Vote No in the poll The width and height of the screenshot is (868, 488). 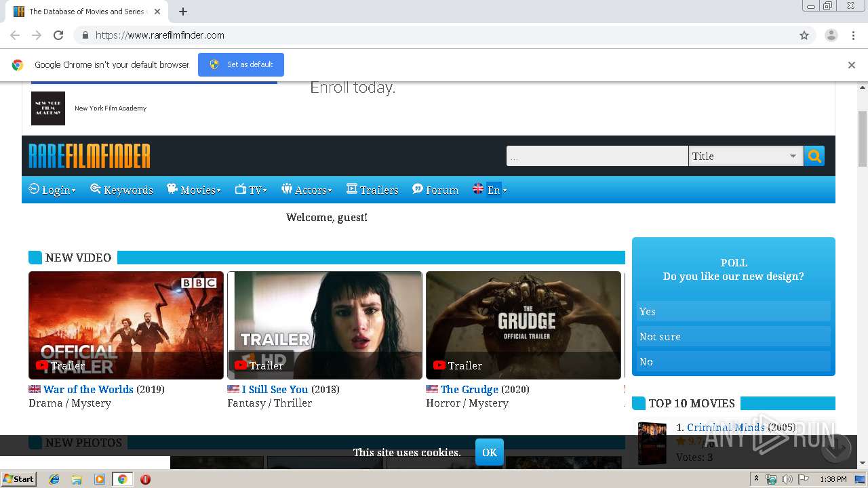[x=733, y=361]
